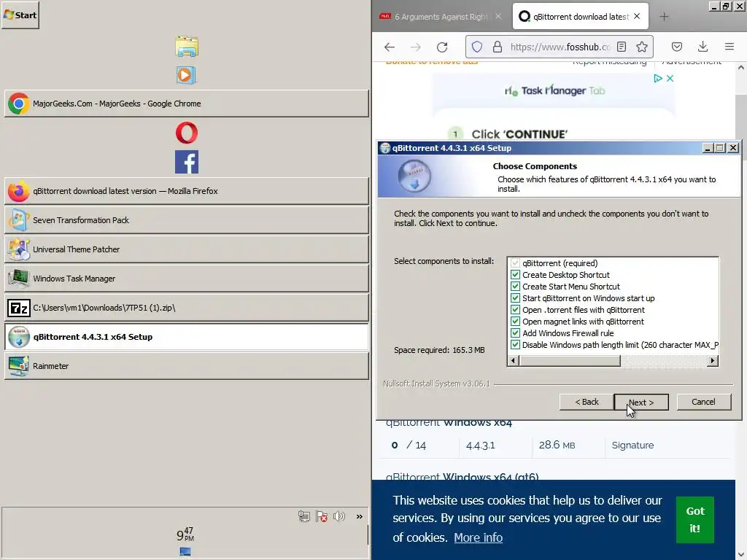
Task: Launch the Windows Media Player icon
Action: (x=186, y=75)
